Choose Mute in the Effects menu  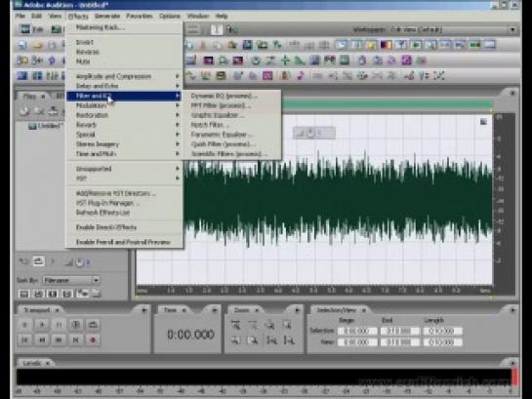124,61
